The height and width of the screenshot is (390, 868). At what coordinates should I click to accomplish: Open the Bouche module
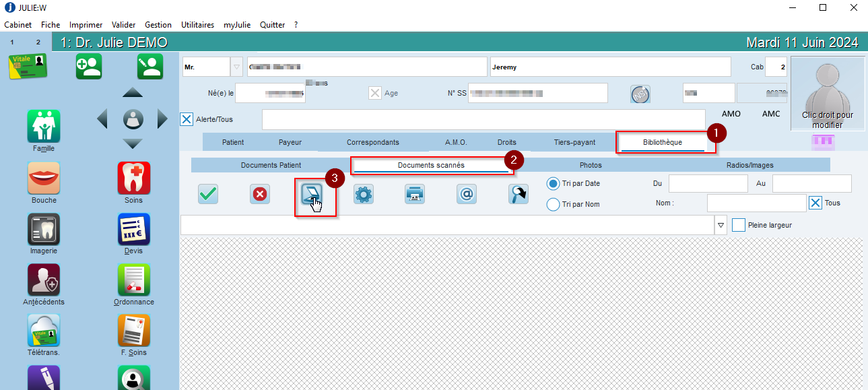[x=44, y=178]
